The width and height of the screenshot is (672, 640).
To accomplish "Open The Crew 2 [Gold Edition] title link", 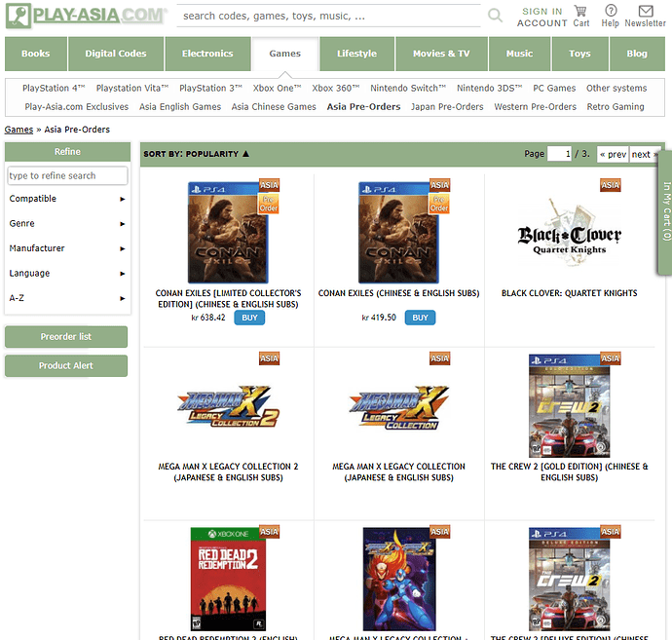I will point(569,471).
